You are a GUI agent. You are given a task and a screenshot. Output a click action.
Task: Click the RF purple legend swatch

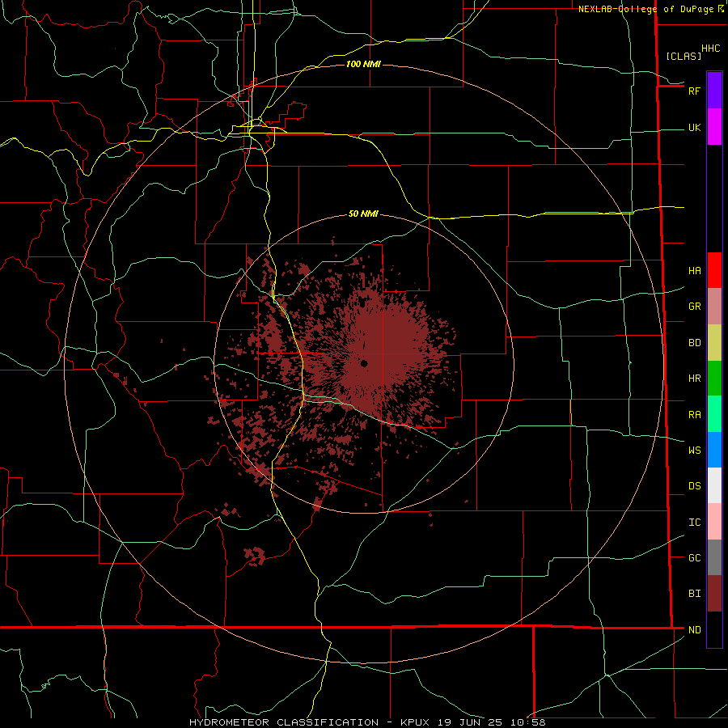(x=714, y=91)
